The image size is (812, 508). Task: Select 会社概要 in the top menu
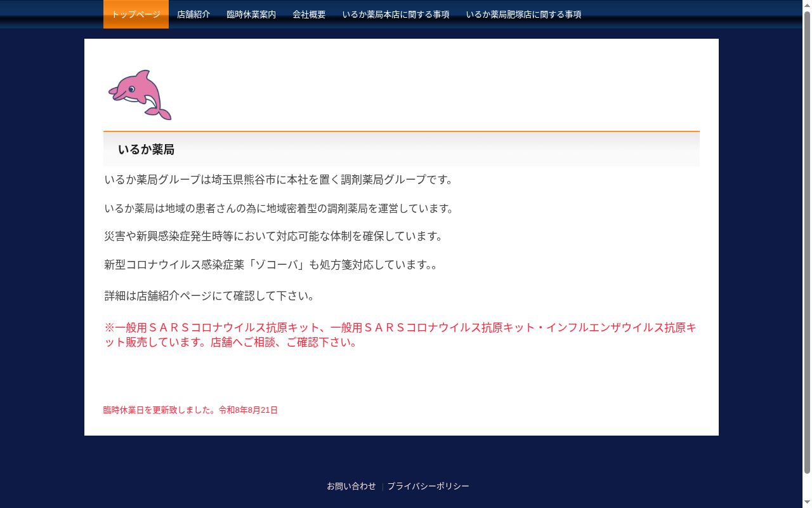tap(309, 14)
